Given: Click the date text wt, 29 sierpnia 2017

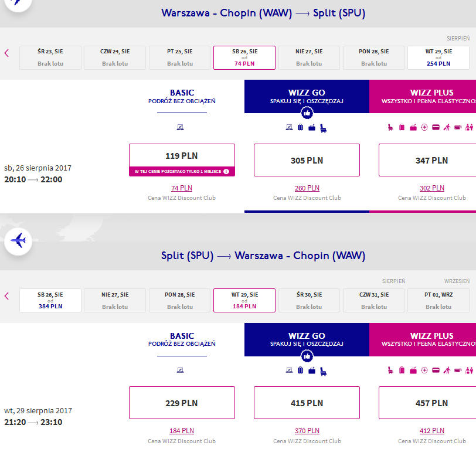Looking at the screenshot, I should click(x=38, y=410).
